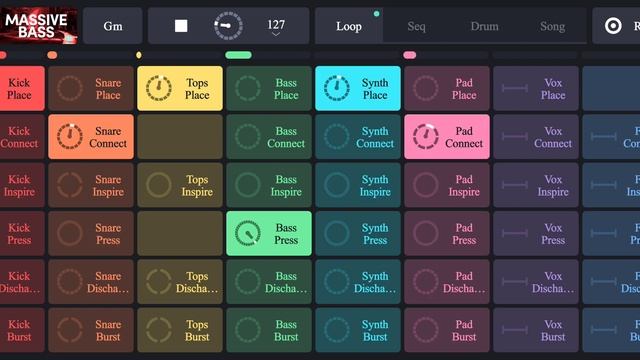Trigger the Kick Press pad

22,233
